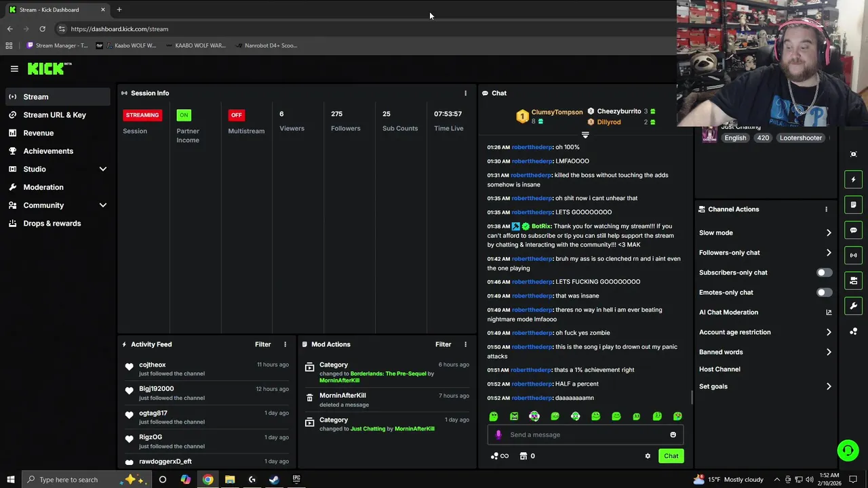
Task: Click the Lootershooter stream tag
Action: tap(800, 138)
